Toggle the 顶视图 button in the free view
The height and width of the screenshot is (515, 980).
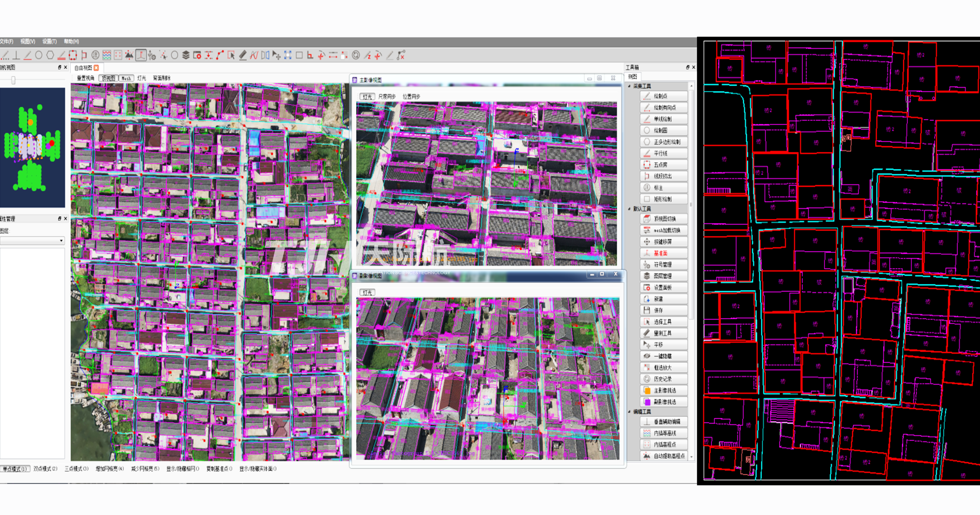pos(108,78)
